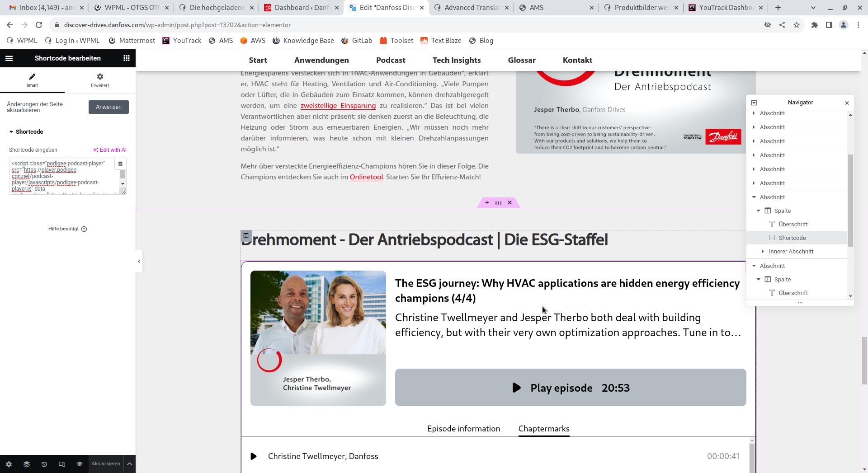Screen dimensions: 868x473
Task: Delete the section with the x icon
Action: point(509,203)
